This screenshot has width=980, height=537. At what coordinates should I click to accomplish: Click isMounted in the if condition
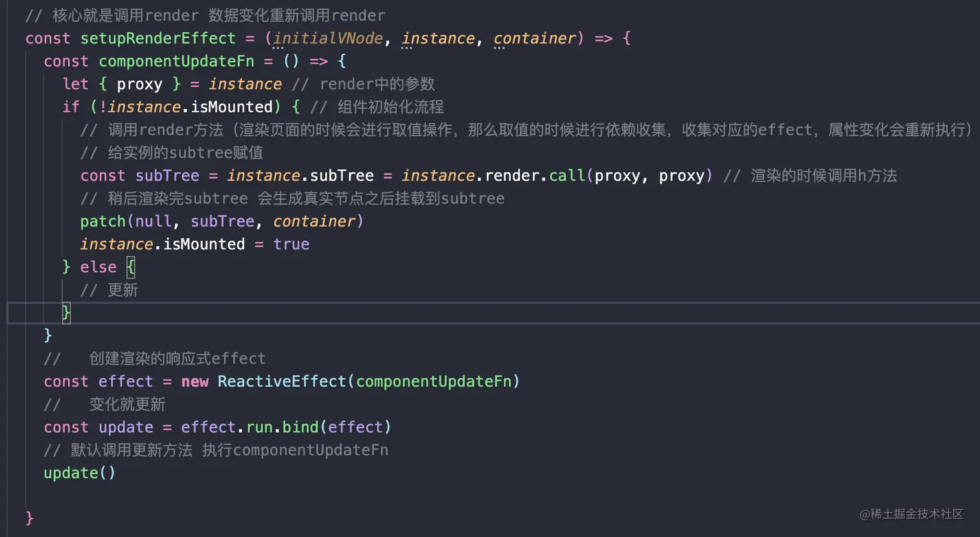pos(231,107)
